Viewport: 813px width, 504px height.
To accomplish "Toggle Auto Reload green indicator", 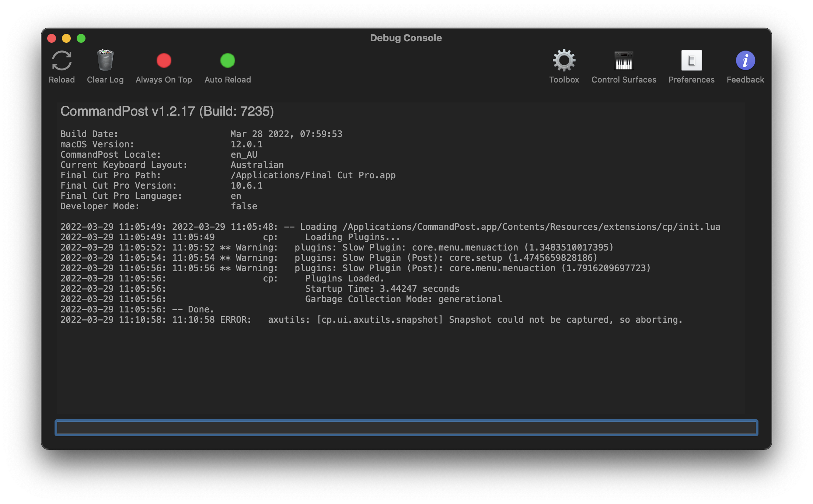I will pos(227,60).
